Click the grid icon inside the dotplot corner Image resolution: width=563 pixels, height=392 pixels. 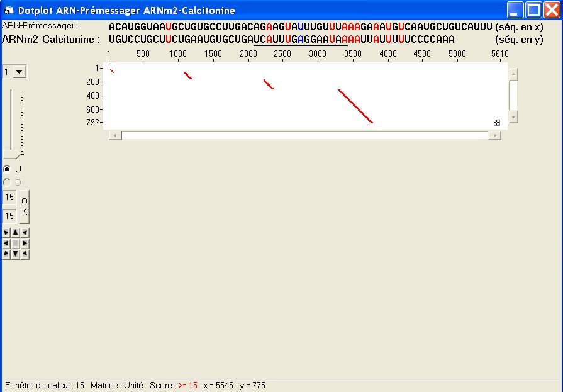(496, 123)
